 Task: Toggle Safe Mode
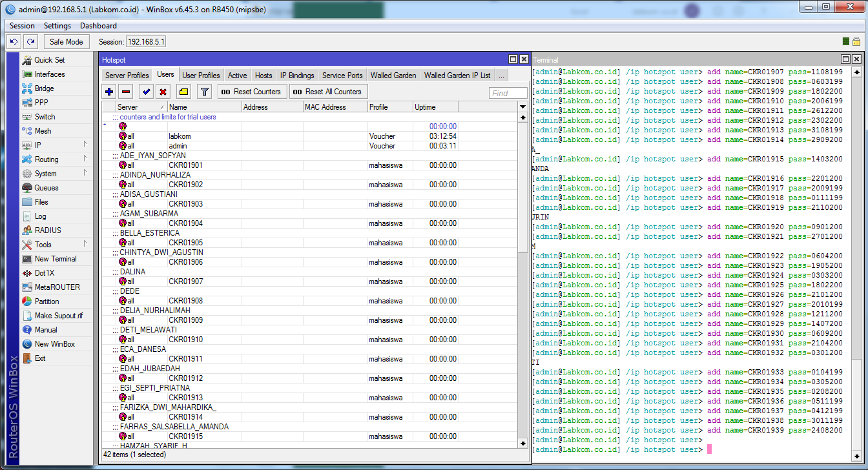click(x=67, y=41)
